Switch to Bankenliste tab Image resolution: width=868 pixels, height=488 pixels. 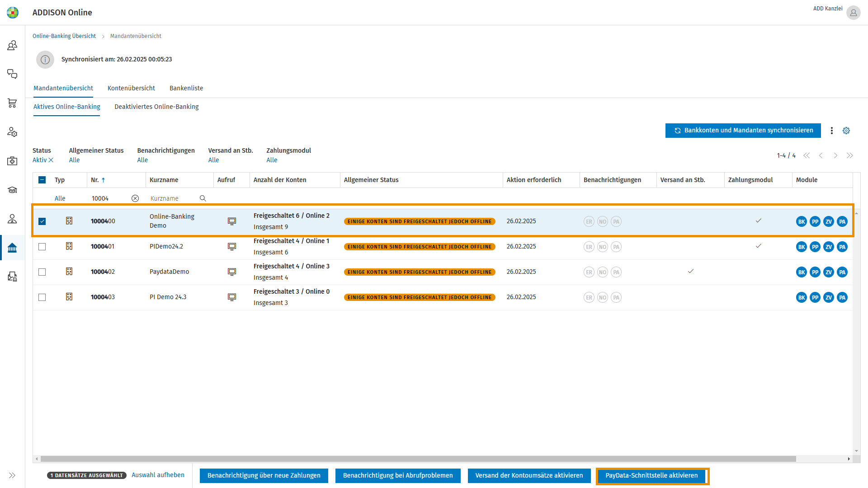(x=186, y=88)
